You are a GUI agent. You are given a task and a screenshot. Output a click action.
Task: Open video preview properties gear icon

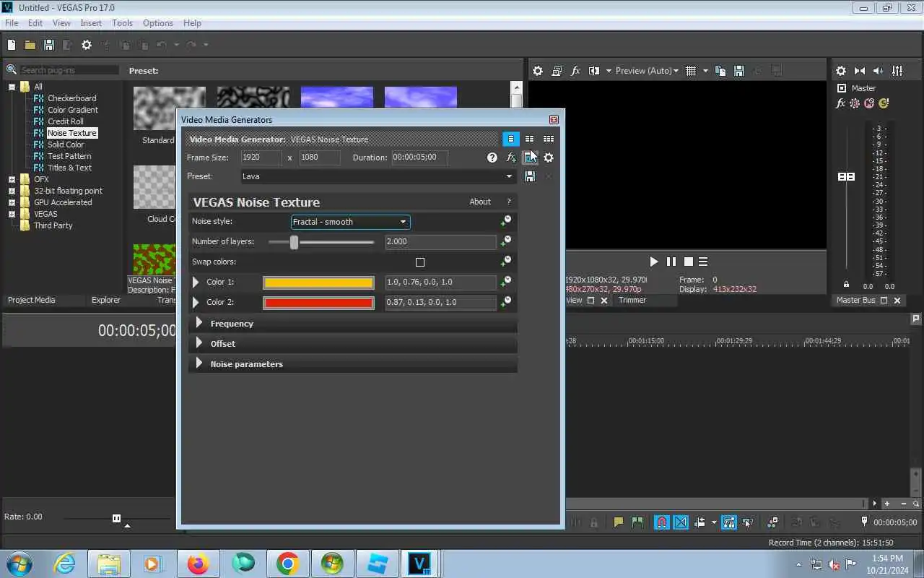click(538, 71)
